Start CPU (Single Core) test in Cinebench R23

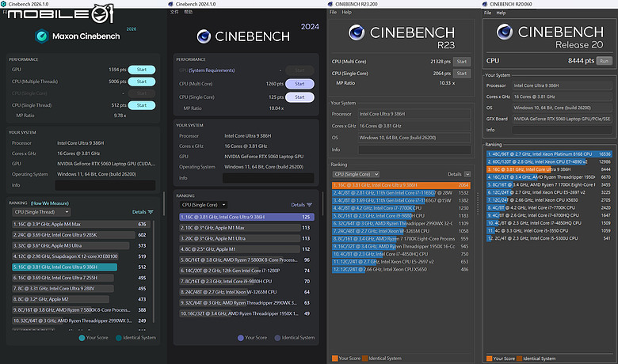(x=462, y=73)
